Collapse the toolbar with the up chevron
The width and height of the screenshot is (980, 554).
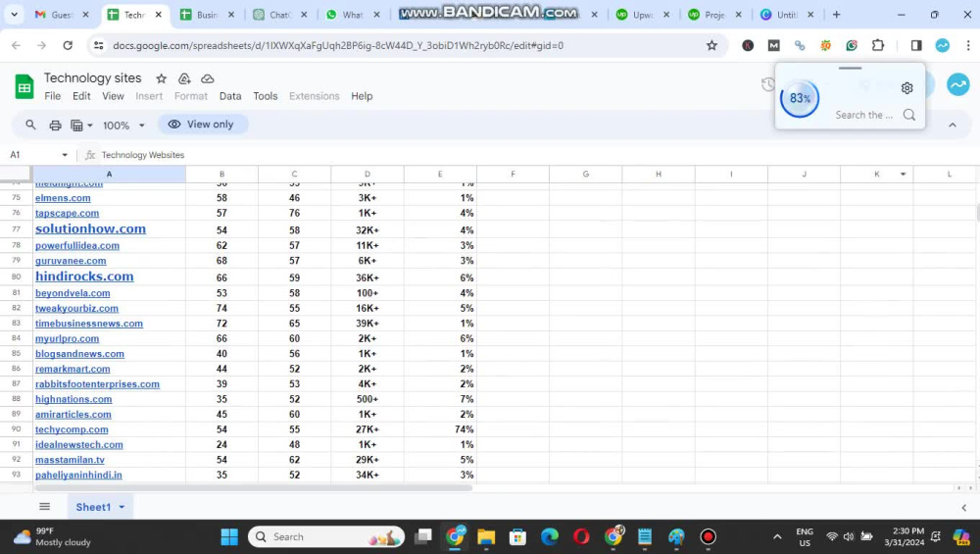click(x=952, y=126)
